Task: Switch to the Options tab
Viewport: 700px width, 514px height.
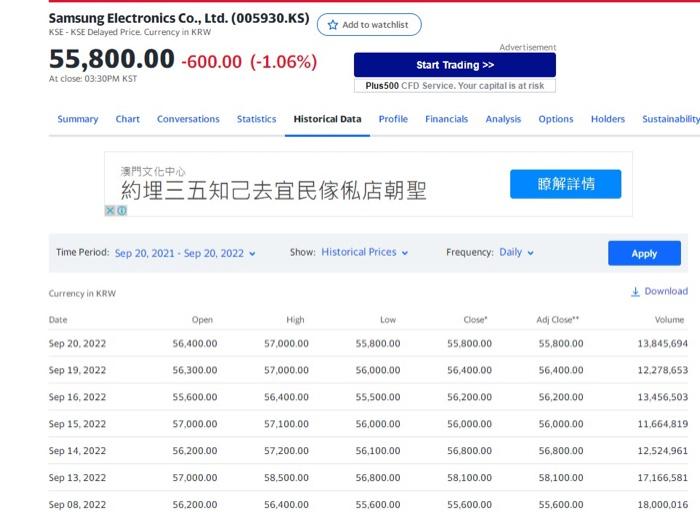Action: click(556, 119)
